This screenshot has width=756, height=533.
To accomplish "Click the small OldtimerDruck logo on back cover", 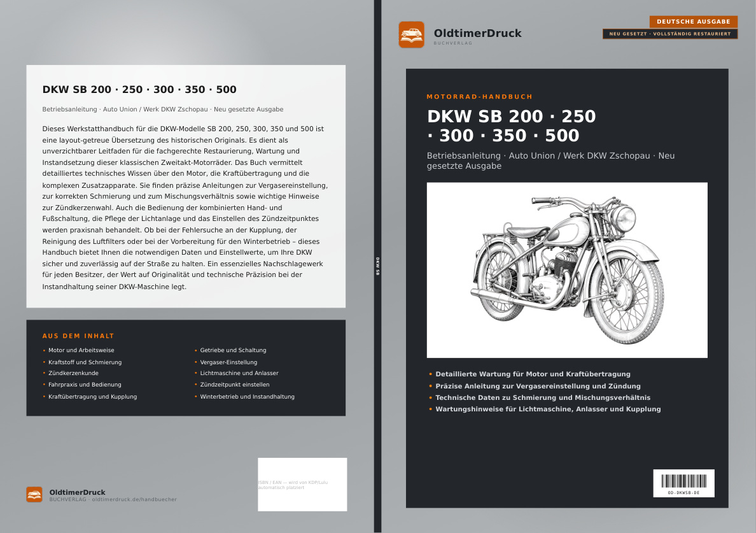I will point(34,494).
